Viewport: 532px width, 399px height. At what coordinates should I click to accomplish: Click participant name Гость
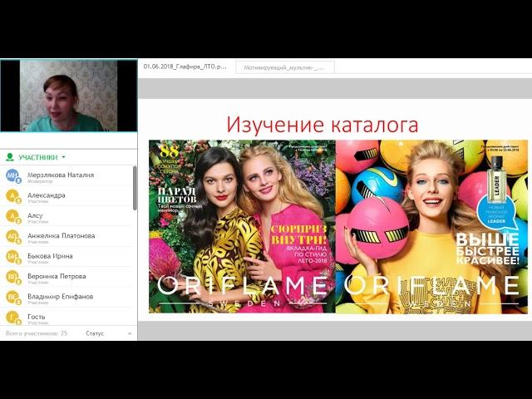click(x=37, y=317)
